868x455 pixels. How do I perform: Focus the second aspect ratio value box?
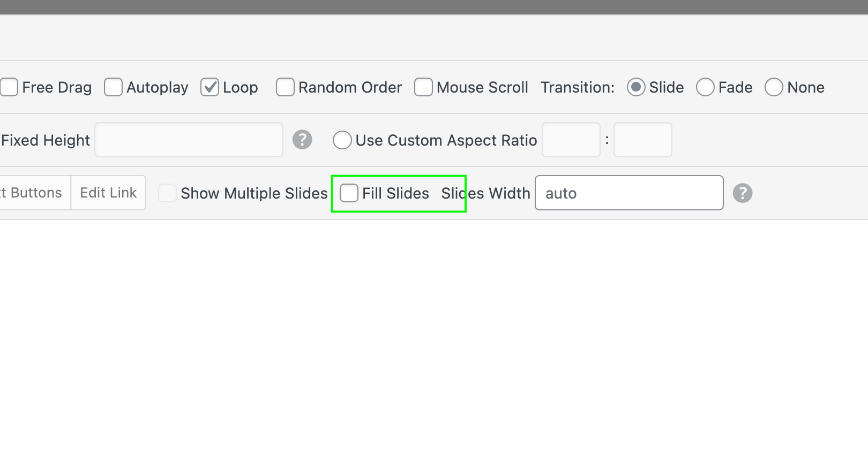642,140
